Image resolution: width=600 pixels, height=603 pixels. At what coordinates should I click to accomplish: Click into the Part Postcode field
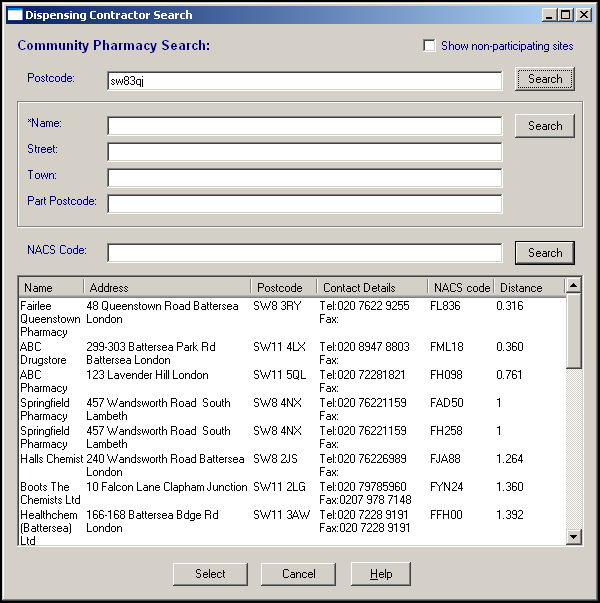coord(304,204)
